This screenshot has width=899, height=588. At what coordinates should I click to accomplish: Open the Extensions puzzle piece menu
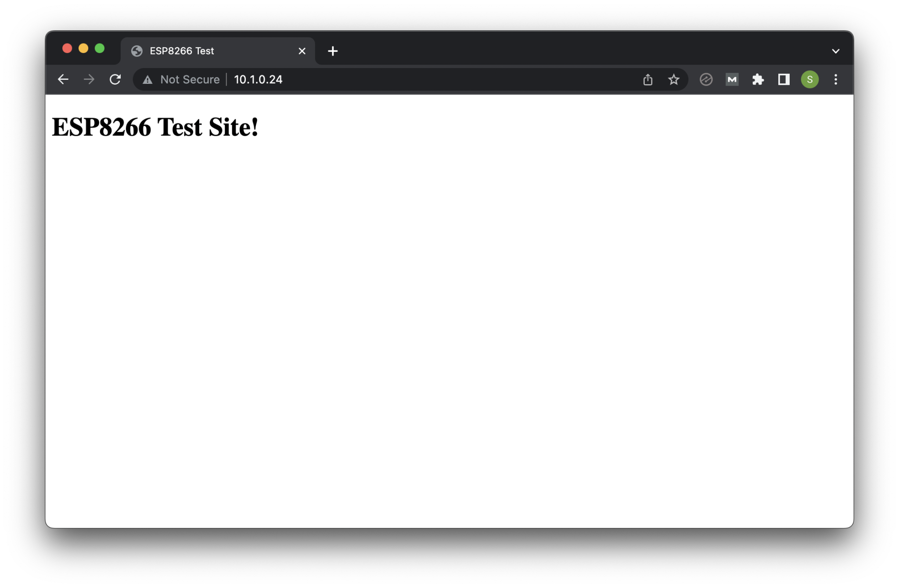(x=758, y=79)
